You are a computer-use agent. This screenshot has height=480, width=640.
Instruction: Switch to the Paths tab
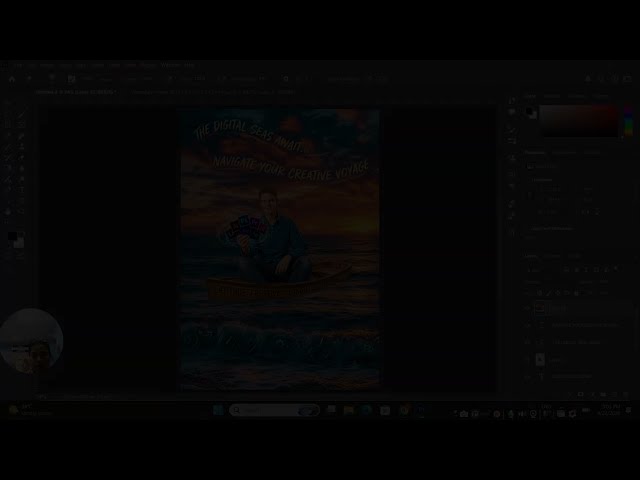pyautogui.click(x=574, y=256)
